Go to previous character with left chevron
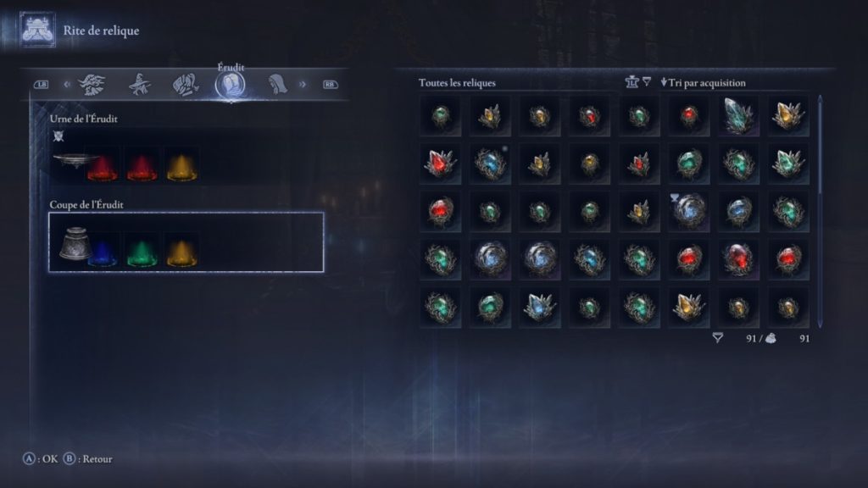Screen dimensions: 868x488 (x=67, y=85)
